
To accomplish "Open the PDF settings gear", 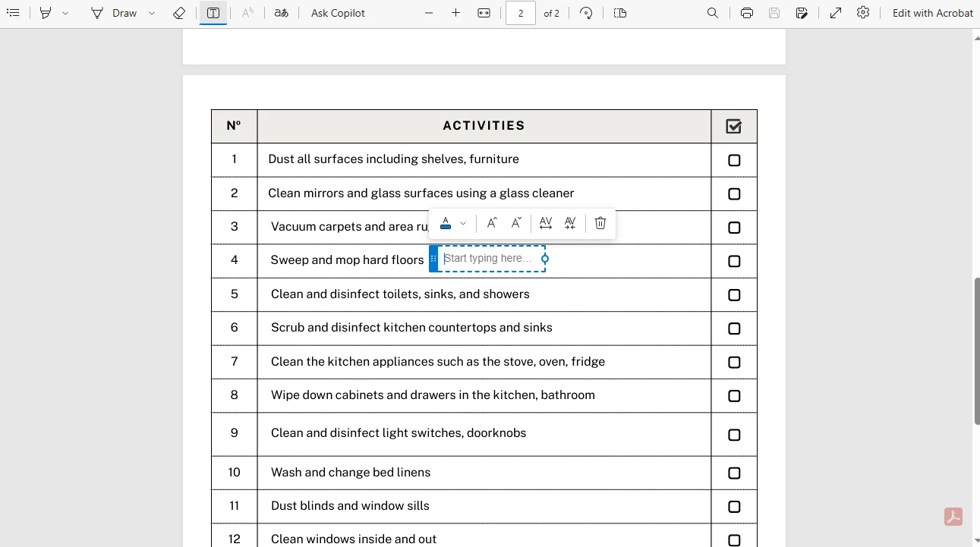I will pyautogui.click(x=863, y=13).
